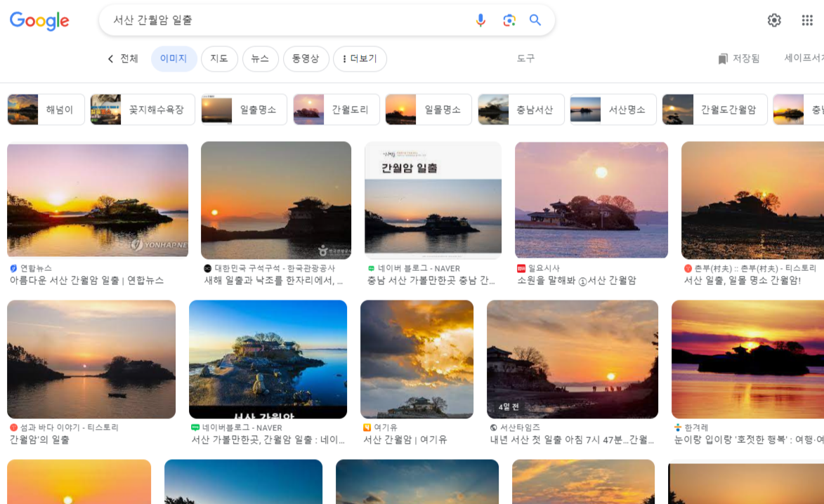Viewport: 824px width, 504px height.
Task: Open the settings gear icon
Action: [774, 20]
